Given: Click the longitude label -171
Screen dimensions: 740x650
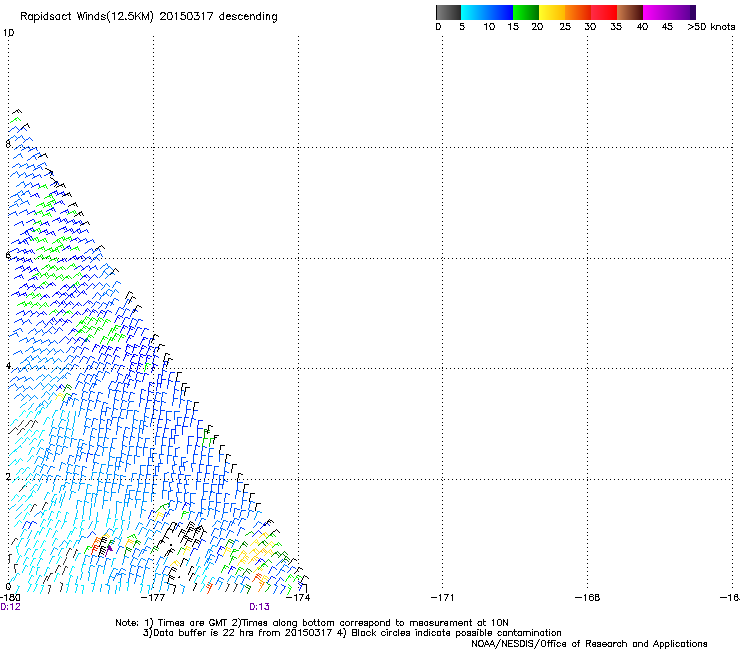Looking at the screenshot, I should tap(442, 598).
